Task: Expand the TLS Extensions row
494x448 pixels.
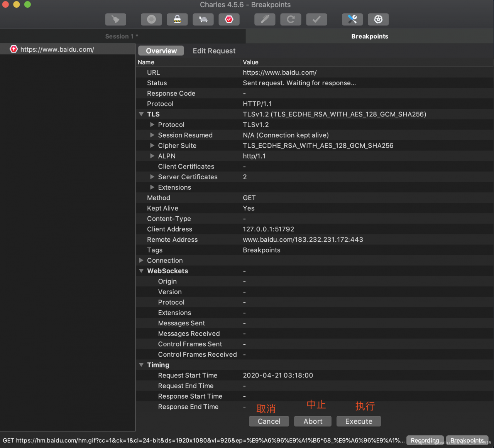Action: click(x=152, y=187)
